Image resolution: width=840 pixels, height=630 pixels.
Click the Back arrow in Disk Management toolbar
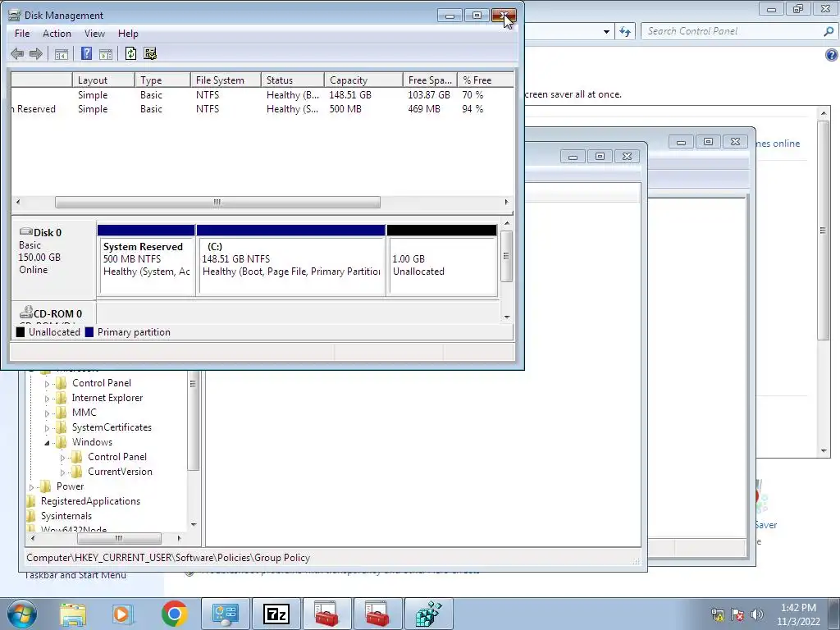pyautogui.click(x=17, y=53)
